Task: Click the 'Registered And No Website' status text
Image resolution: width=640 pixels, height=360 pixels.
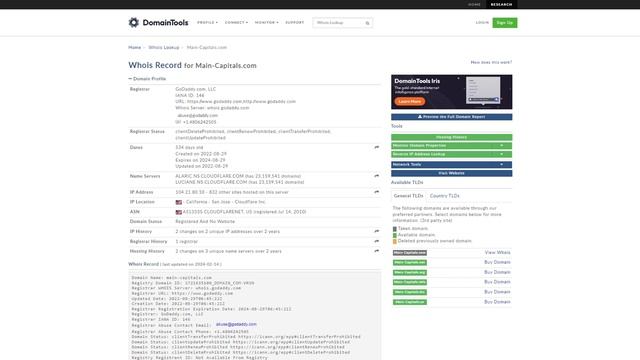Action: pos(205,222)
